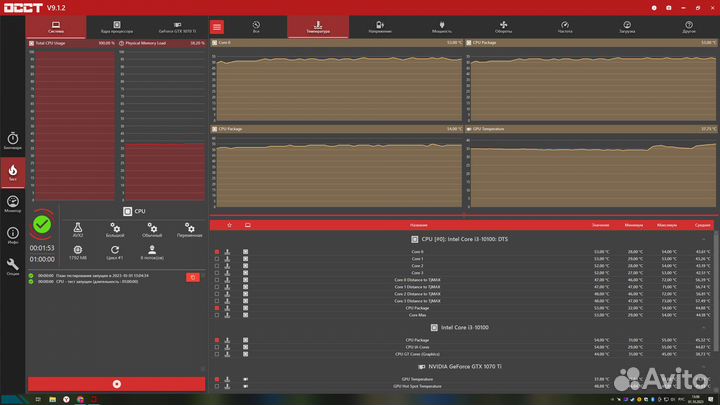Click the chip icon beside CPU [#0] DTS heading
720x405 pixels.
[x=415, y=239]
